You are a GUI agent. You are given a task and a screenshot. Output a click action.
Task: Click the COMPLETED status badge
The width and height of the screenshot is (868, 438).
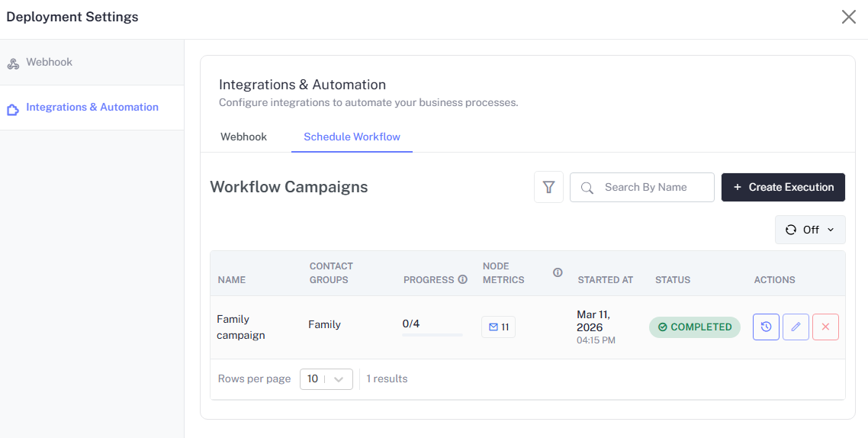(694, 327)
